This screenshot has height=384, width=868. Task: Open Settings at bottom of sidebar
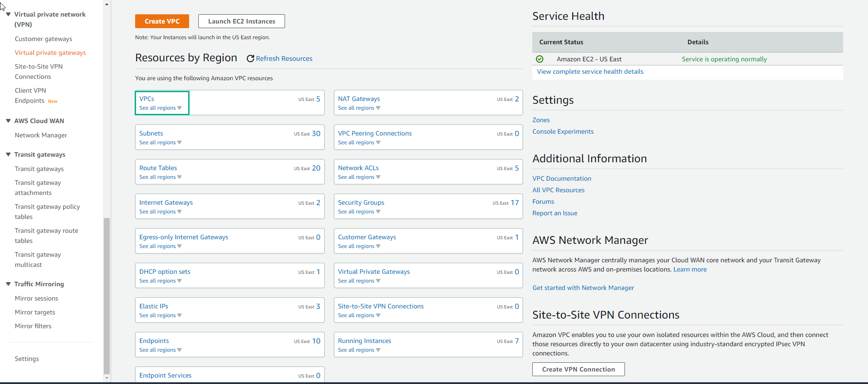(27, 359)
